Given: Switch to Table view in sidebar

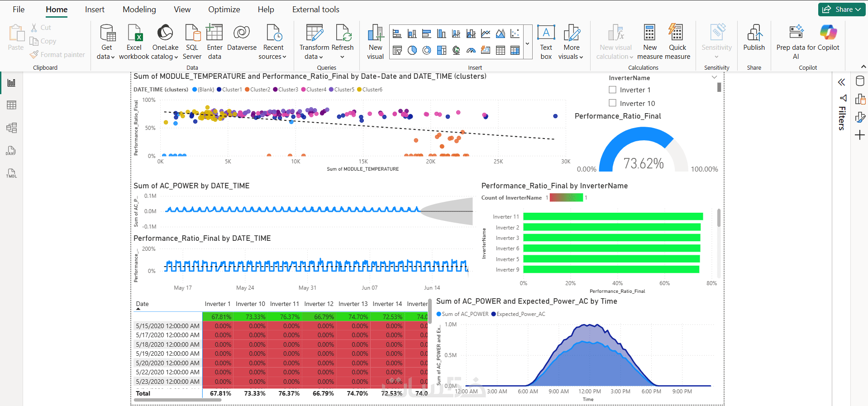Looking at the screenshot, I should tap(12, 105).
